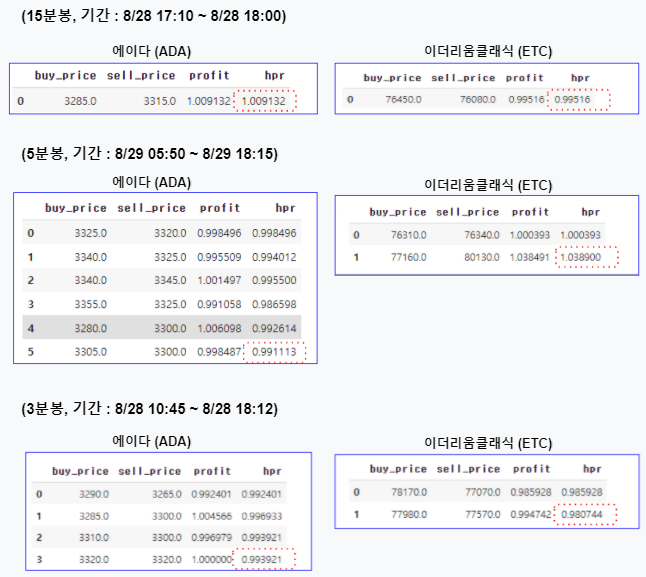The image size is (646, 577).
Task: Click profit value '1.004566' in 3분봉 ADA table
Action: coord(211,516)
